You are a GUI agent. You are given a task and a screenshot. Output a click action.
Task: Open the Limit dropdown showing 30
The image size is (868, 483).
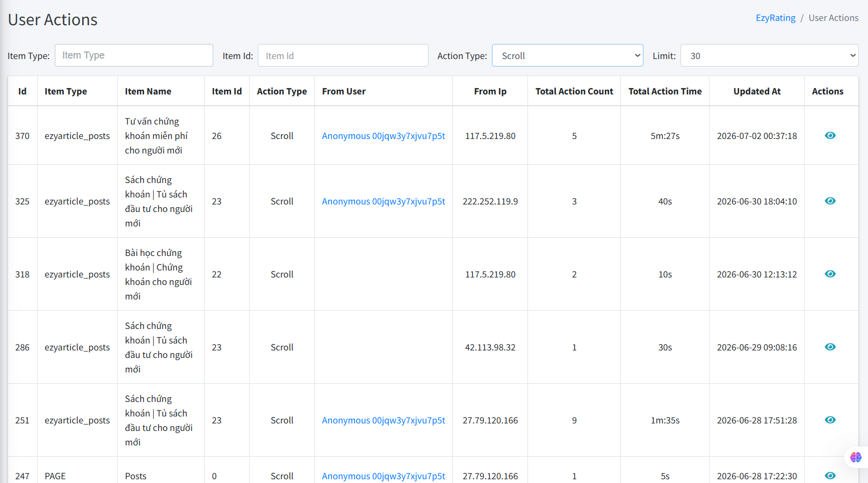pos(769,55)
